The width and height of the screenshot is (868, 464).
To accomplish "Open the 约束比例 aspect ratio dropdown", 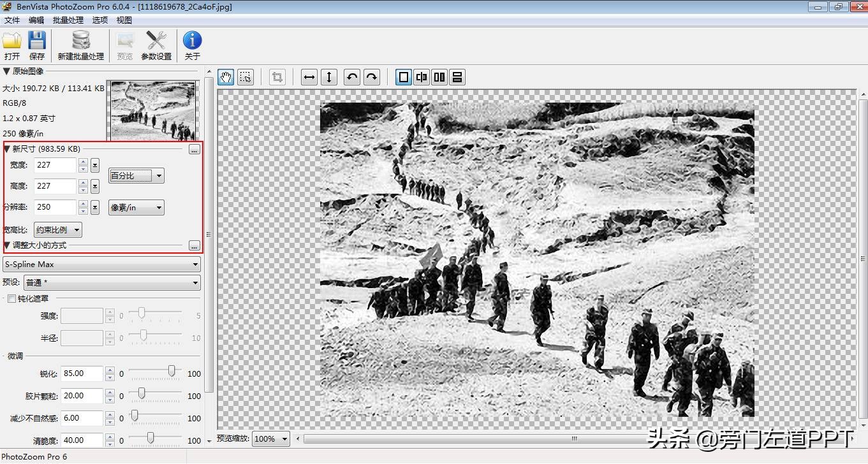I will (x=58, y=229).
